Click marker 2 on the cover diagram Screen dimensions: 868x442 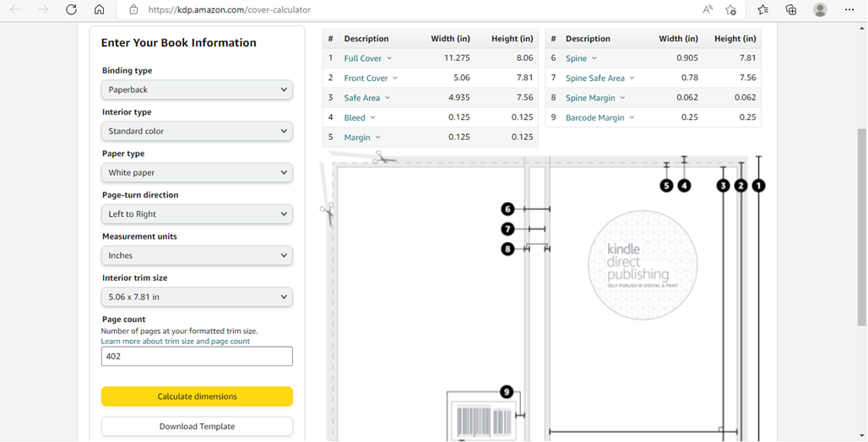(x=741, y=186)
